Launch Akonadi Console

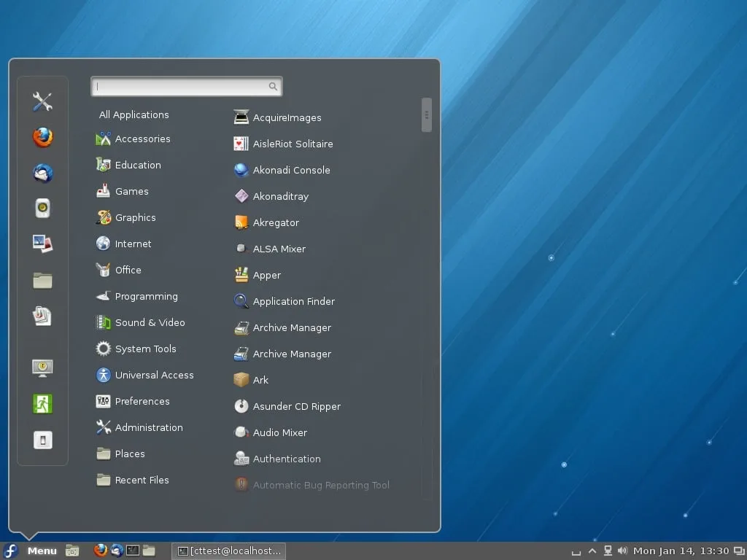tap(282, 169)
